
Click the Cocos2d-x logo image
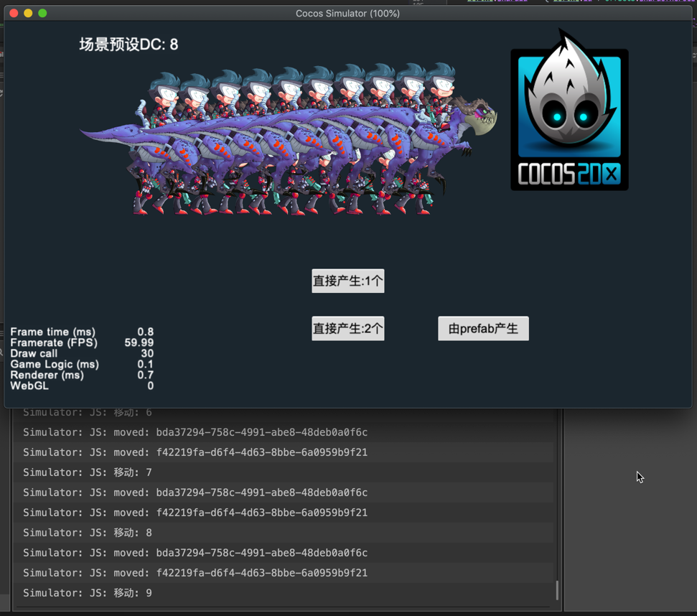pos(569,111)
